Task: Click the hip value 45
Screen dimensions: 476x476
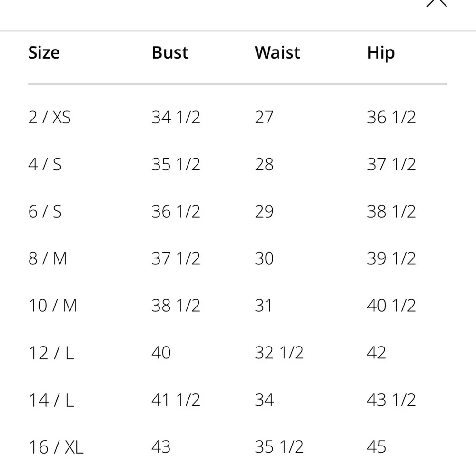Action: 377,447
